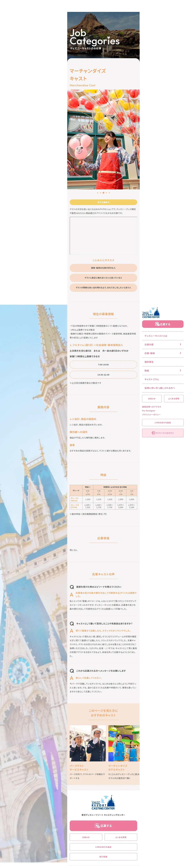Click the グレードI [WISH] table row
Screen dimensions: 186x868
(x=103, y=499)
